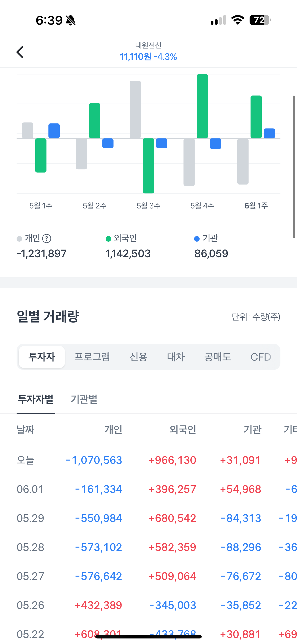Tap the silent mode bell icon
Image resolution: width=297 pixels, height=644 pixels.
pyautogui.click(x=70, y=20)
